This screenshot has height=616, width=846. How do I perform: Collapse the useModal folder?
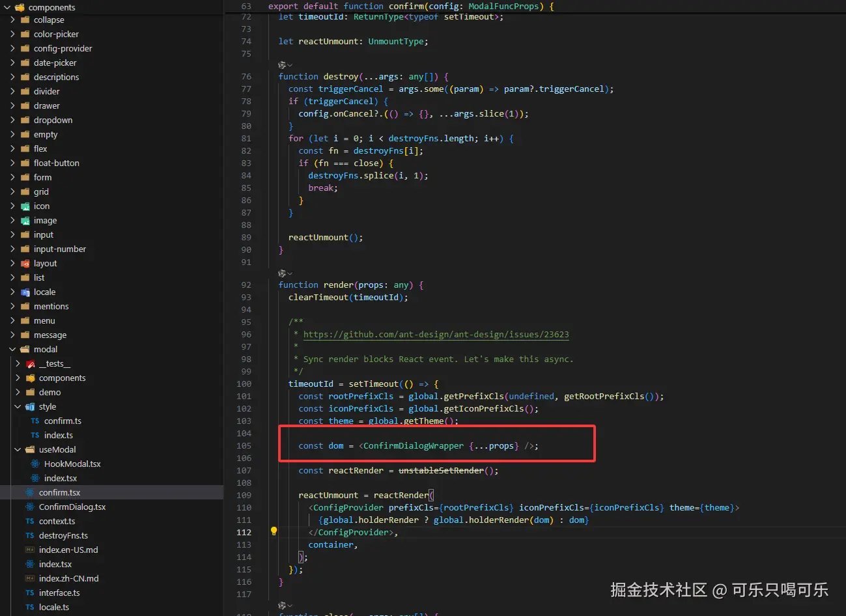(x=18, y=449)
